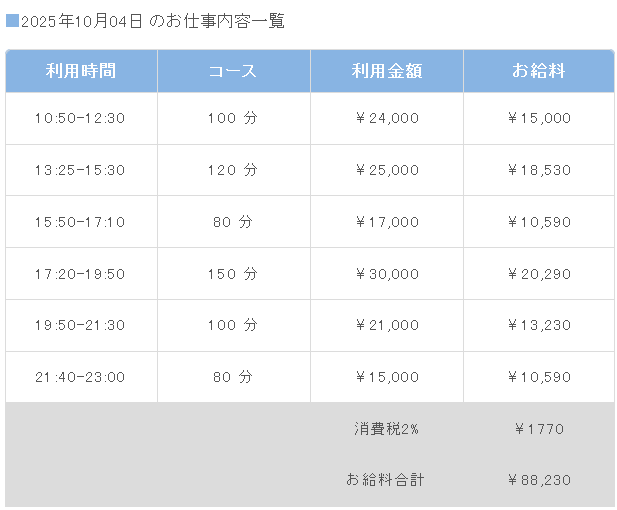Viewport: 617px width, 510px height.
Task: Select the ￥88,230 total salary value
Action: [x=539, y=480]
